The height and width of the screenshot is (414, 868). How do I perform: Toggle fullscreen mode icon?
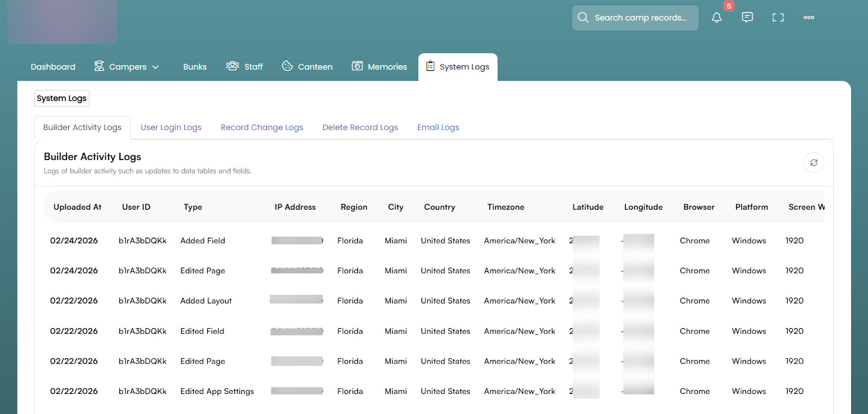click(778, 17)
